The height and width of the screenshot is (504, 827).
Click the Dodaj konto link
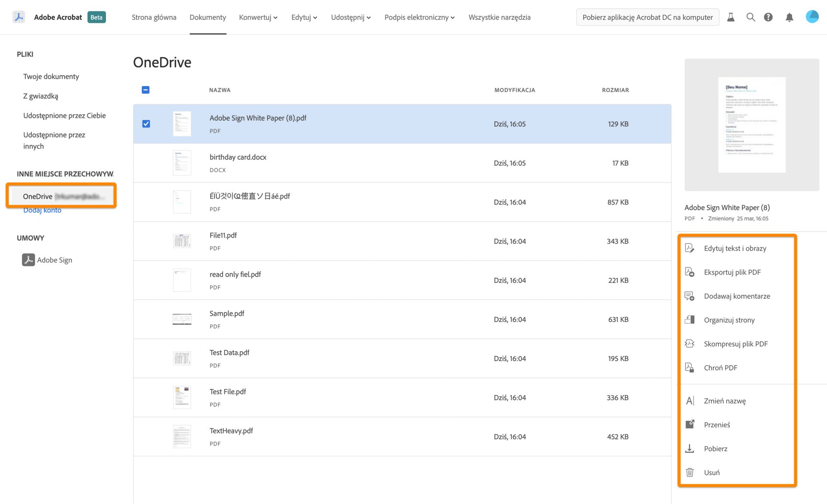click(42, 210)
